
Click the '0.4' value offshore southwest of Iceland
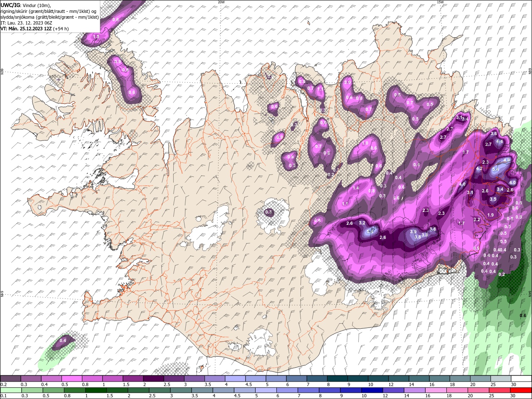point(63,341)
